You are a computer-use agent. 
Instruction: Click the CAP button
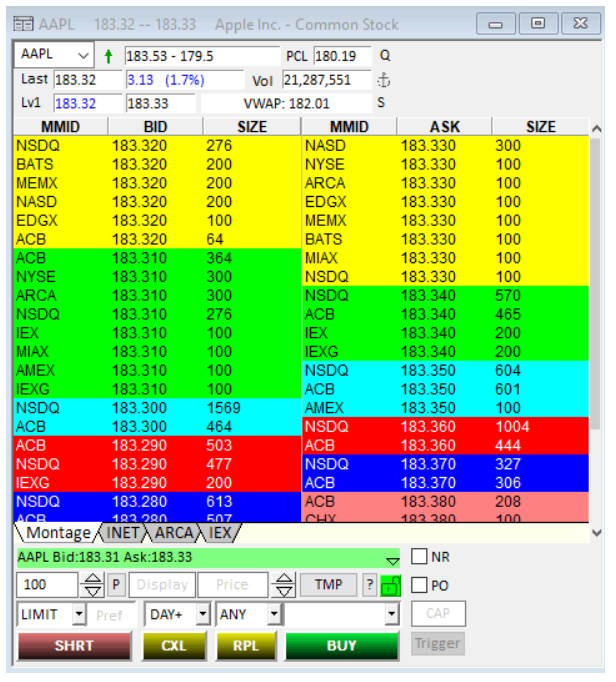point(438,613)
